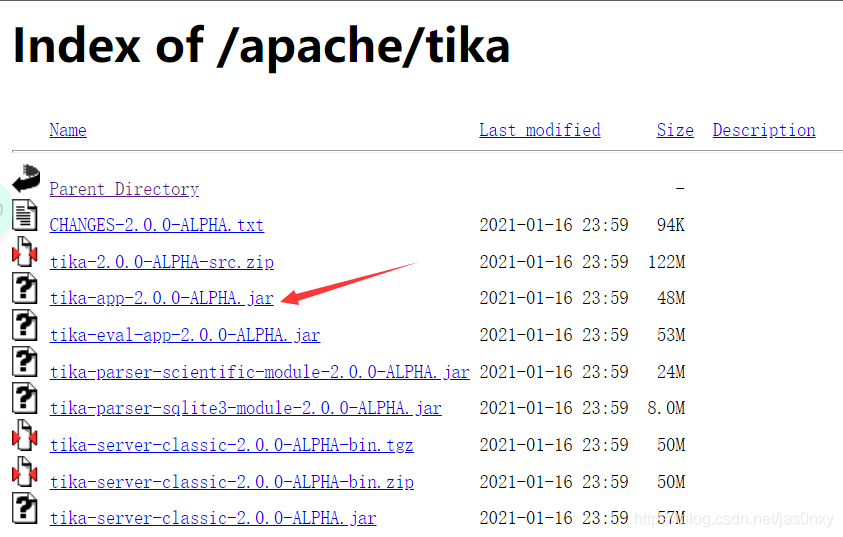Click the modified date of tika-2.0.0-ALPHA-src.zip
The height and width of the screenshot is (537, 843).
(554, 262)
